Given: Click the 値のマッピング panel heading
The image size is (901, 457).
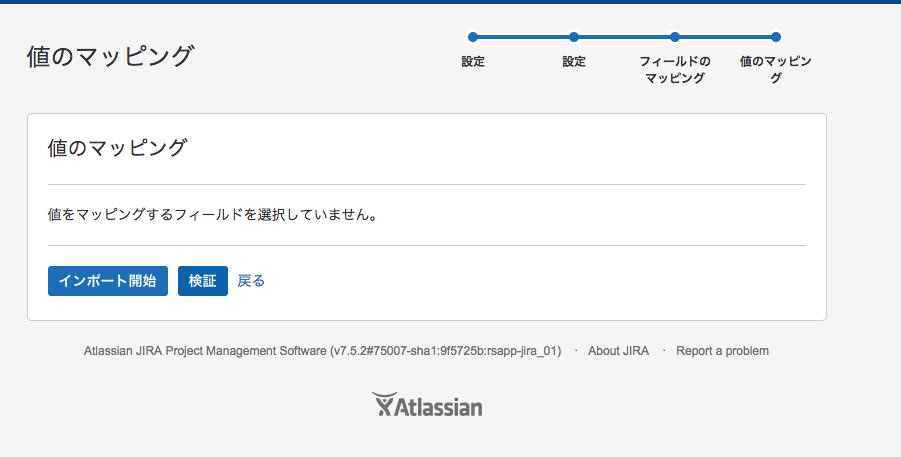Looking at the screenshot, I should (117, 148).
